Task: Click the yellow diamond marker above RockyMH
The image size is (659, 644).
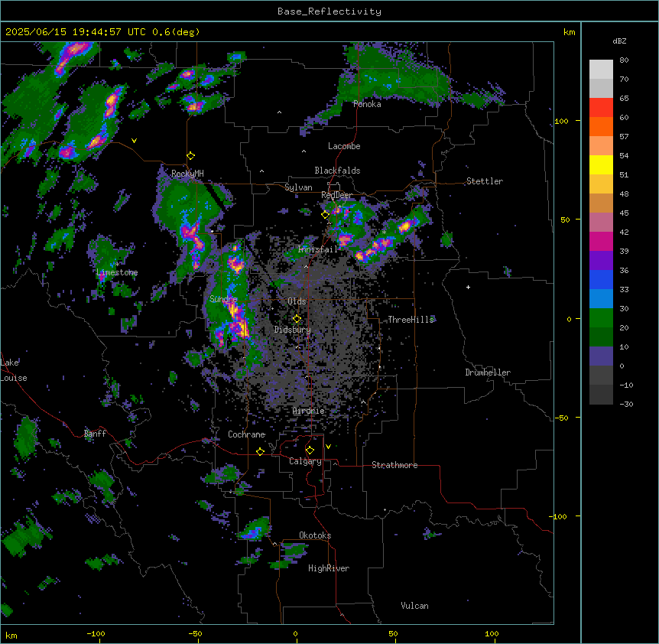Action: coord(190,156)
